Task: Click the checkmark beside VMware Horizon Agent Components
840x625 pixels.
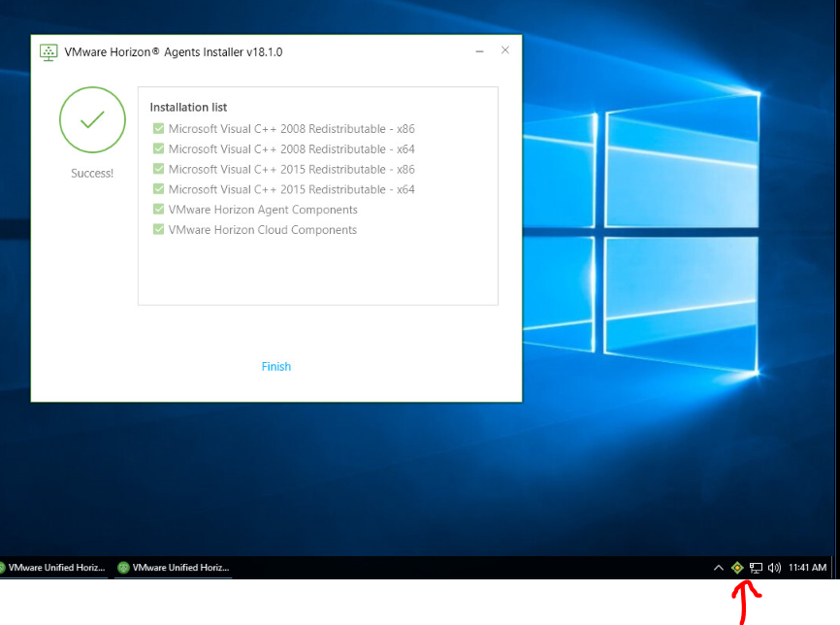Action: 158,210
